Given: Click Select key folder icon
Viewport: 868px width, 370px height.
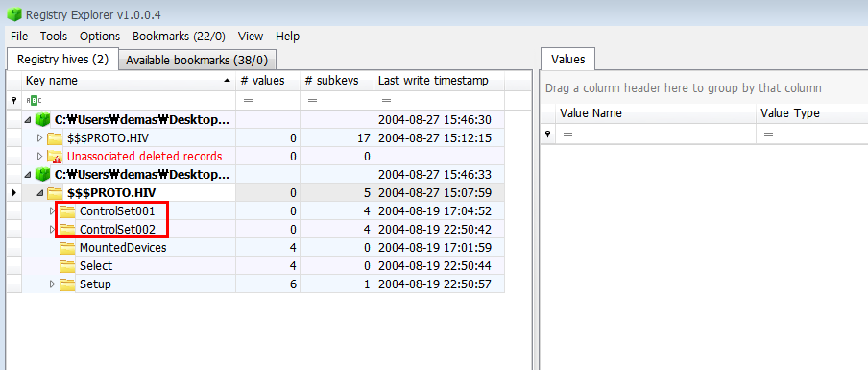Looking at the screenshot, I should pos(67,266).
